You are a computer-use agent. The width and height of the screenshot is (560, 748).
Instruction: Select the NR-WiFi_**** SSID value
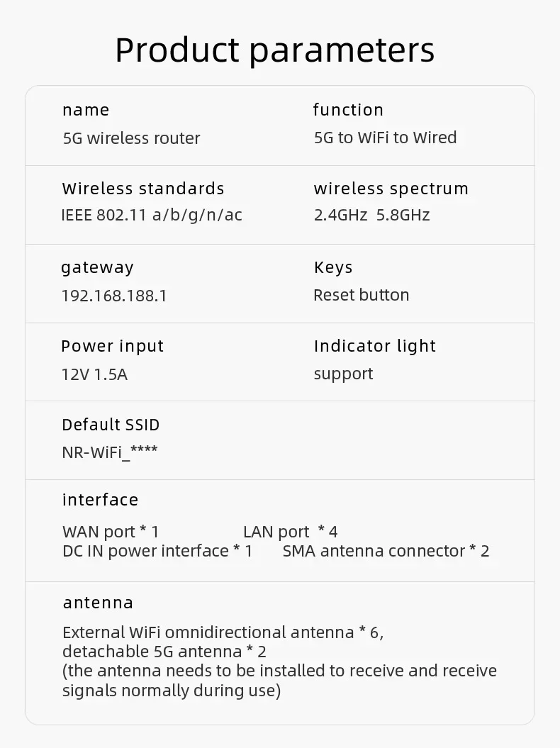click(x=110, y=452)
